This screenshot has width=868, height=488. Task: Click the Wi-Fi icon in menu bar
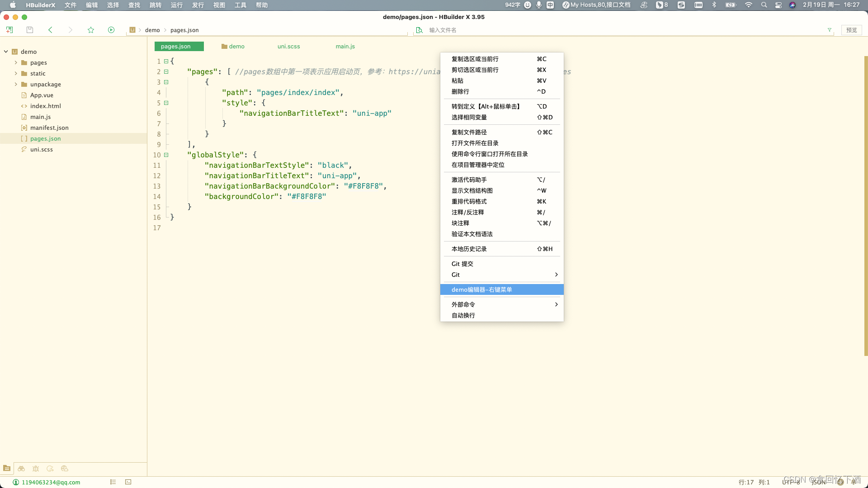[x=749, y=5]
